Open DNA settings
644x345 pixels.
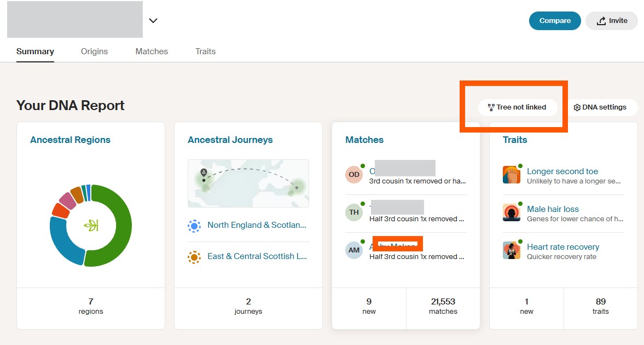[600, 107]
